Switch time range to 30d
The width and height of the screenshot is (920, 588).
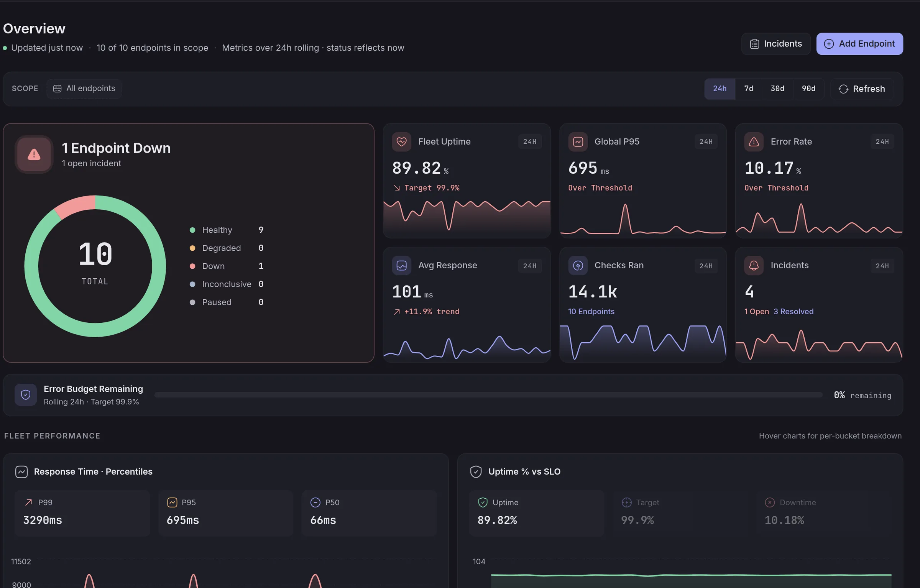pos(777,89)
